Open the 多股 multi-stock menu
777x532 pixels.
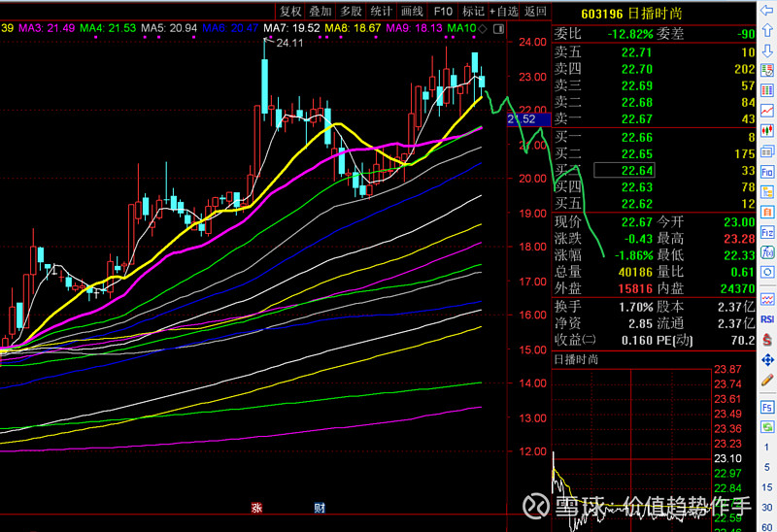(x=351, y=11)
